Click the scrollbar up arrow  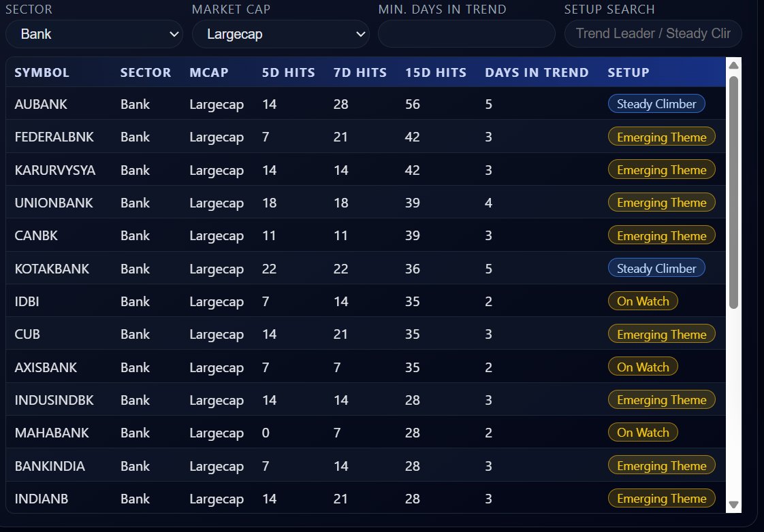[x=734, y=65]
